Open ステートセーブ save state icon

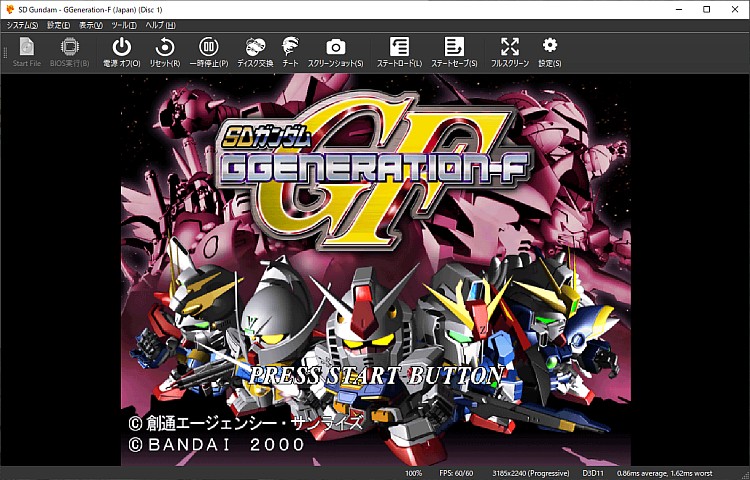click(x=454, y=52)
